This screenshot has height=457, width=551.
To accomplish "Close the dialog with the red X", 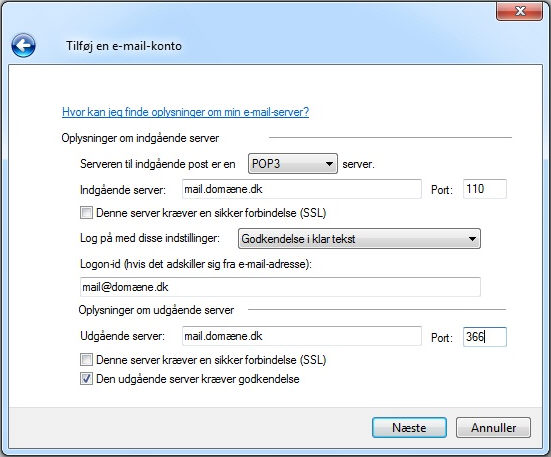I will pos(519,11).
